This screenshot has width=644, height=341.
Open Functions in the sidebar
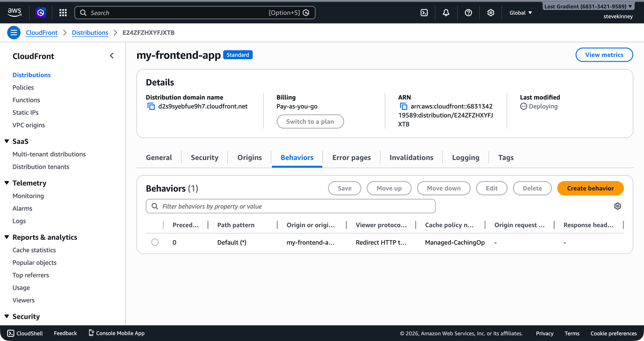tap(26, 100)
